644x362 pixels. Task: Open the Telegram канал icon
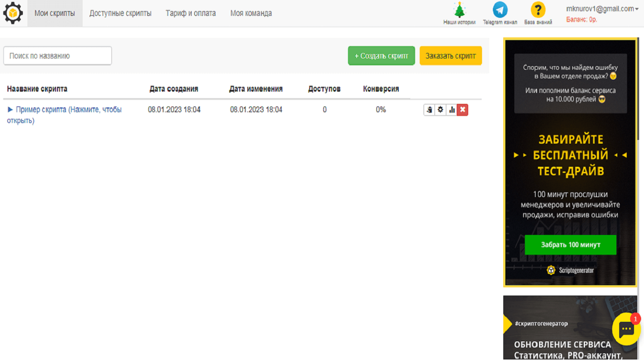pos(500,10)
